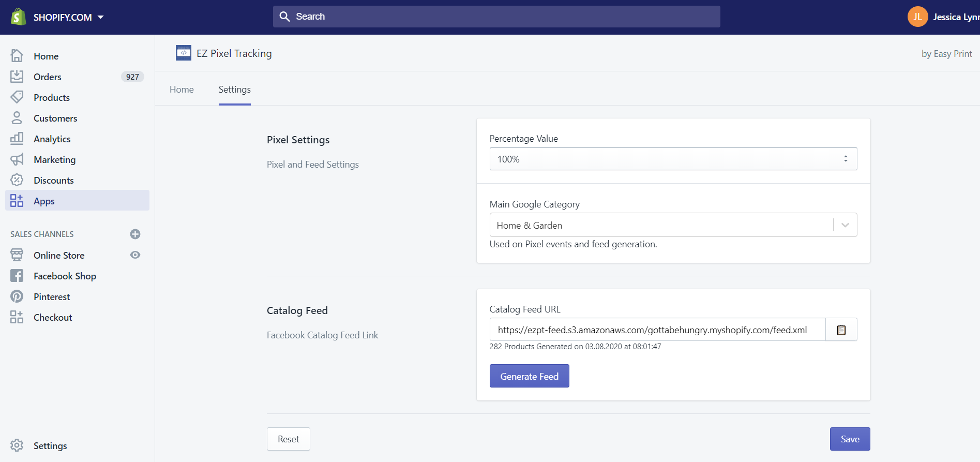Open the user avatar JL
The height and width of the screenshot is (462, 980).
(x=917, y=17)
